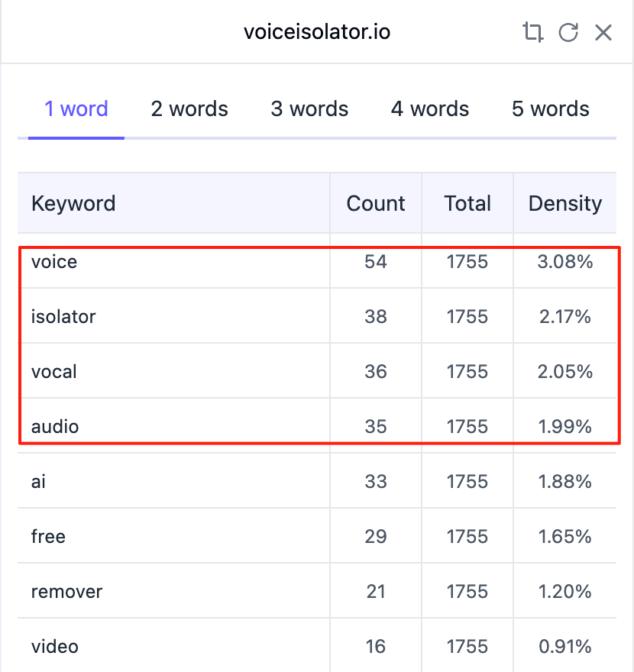Close the voiceisolator.io keyword panel
Viewport: 634px width, 672px height.
tap(603, 32)
